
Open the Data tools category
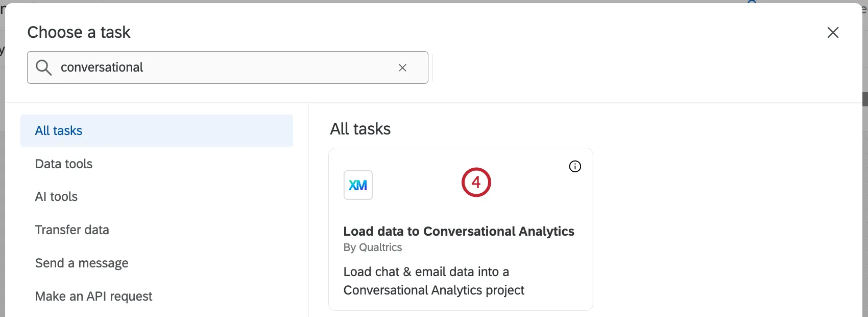click(x=64, y=164)
